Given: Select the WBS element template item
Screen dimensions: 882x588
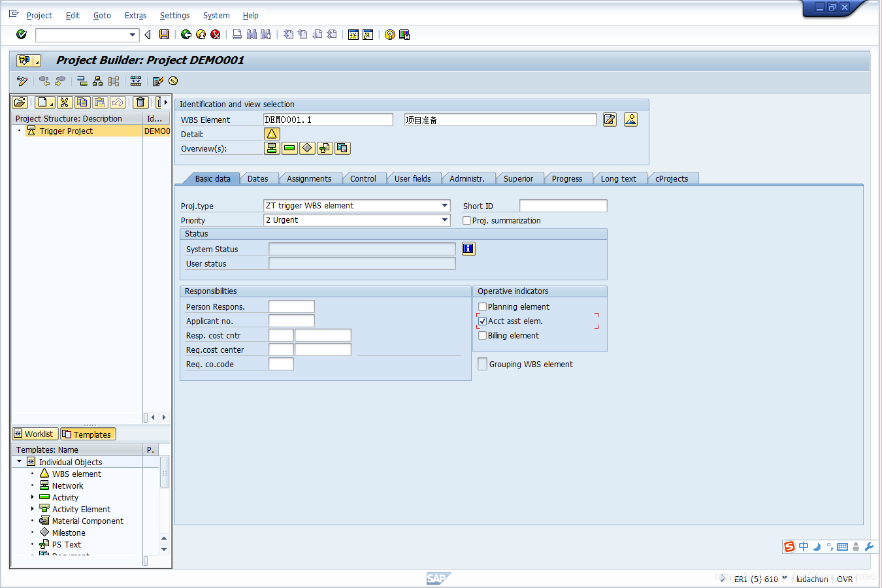Looking at the screenshot, I should click(x=76, y=474).
